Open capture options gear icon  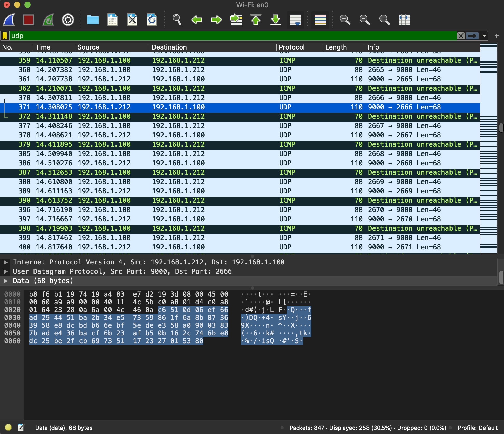[x=68, y=20]
